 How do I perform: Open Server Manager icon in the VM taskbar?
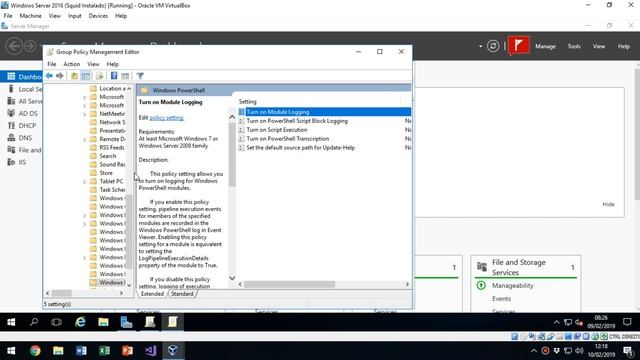[x=126, y=322]
